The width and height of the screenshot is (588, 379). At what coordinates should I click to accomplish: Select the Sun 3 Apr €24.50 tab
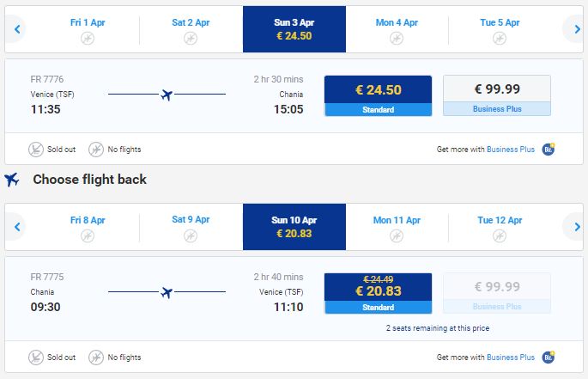(294, 29)
